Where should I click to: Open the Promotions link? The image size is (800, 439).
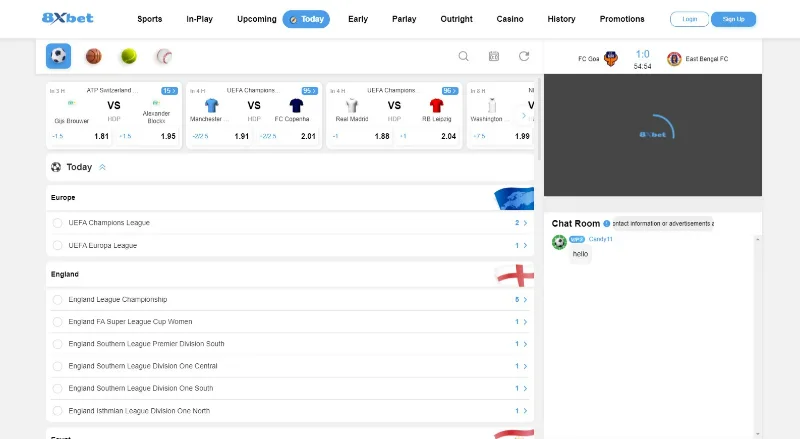click(x=622, y=19)
